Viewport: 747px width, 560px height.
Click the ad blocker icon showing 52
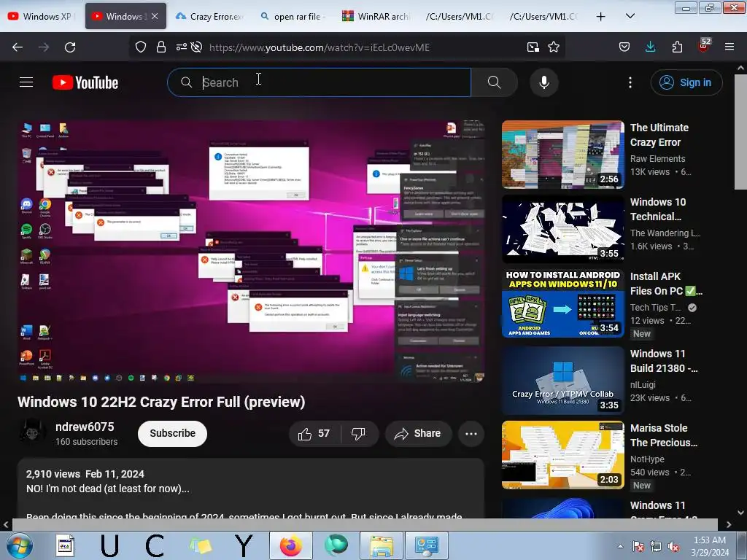tap(704, 46)
